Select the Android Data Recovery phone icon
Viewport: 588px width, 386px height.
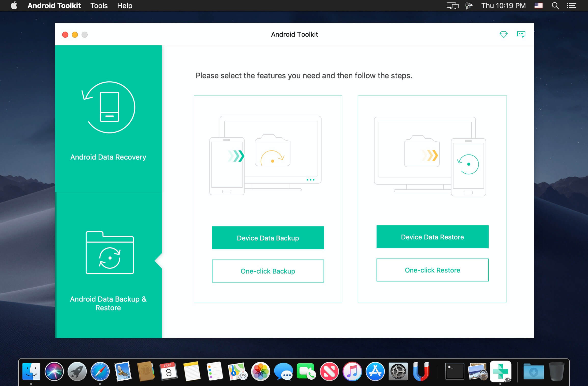coord(109,107)
